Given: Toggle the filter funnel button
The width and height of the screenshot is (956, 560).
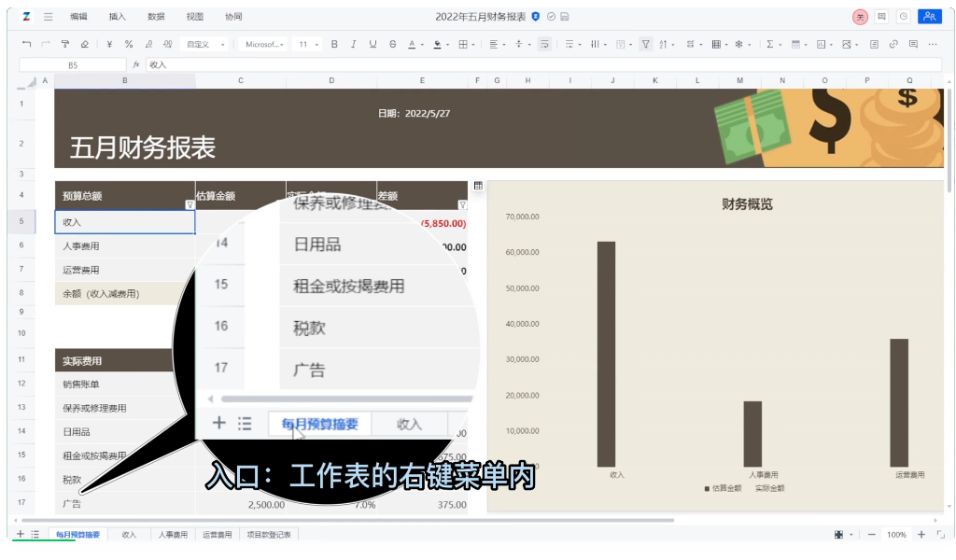Looking at the screenshot, I should pos(645,44).
